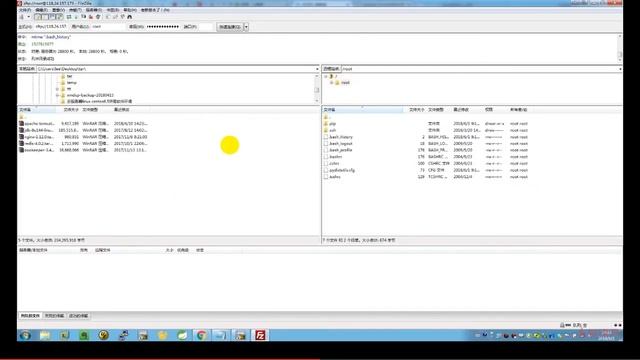Select temp folder in local tree

(x=69, y=82)
